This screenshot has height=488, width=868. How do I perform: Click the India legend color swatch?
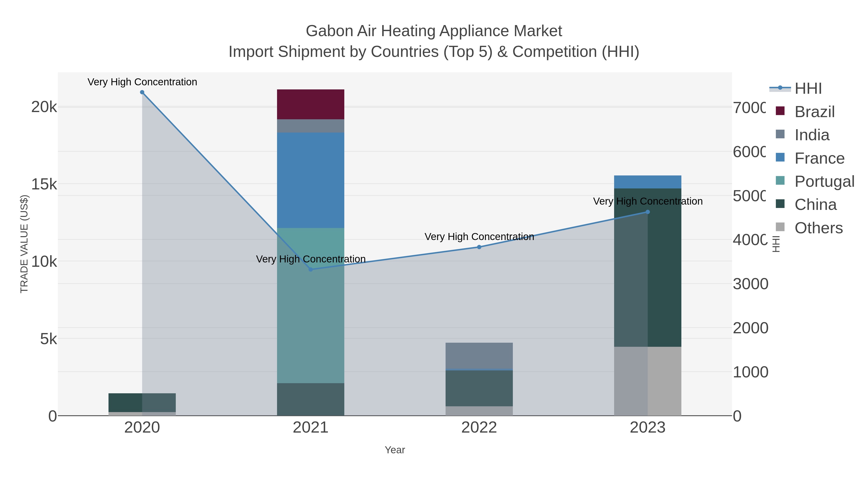780,134
